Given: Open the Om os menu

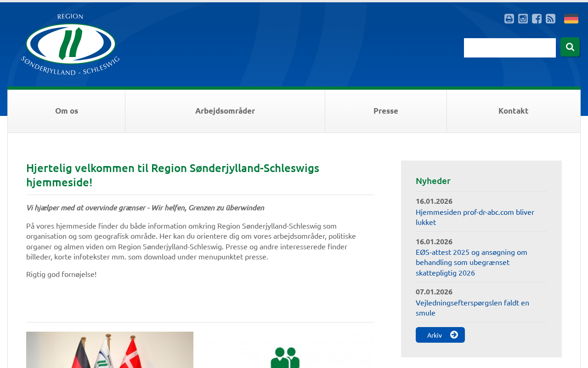Looking at the screenshot, I should click(67, 111).
